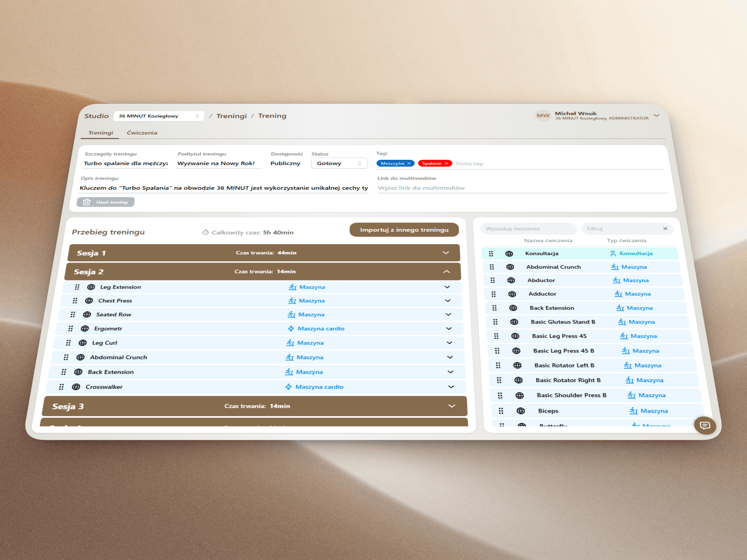Grab the drag handle of Leg Extension
The width and height of the screenshot is (747, 560).
pyautogui.click(x=77, y=287)
